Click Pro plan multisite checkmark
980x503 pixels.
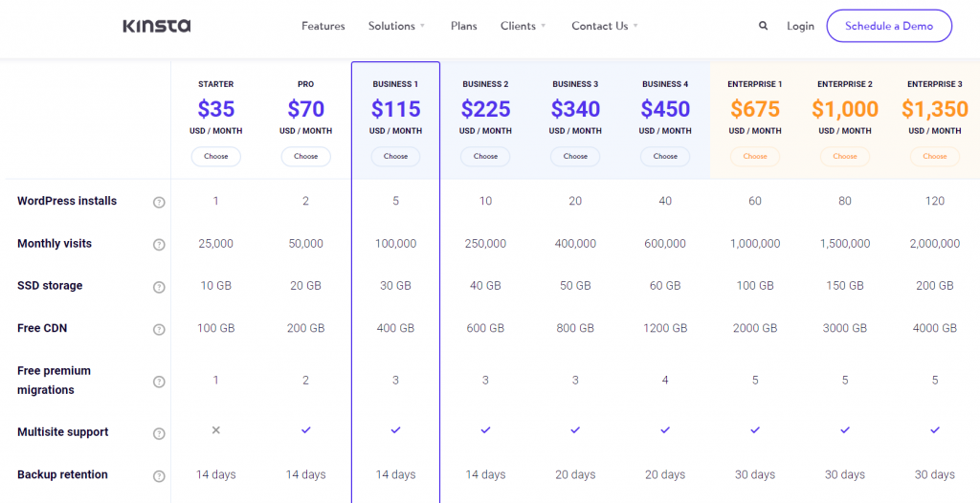pos(305,430)
